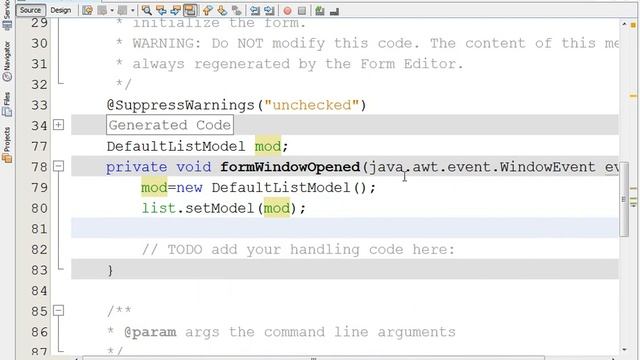The image size is (640, 360).
Task: Click Shift Line Left icon
Action: 255,11
